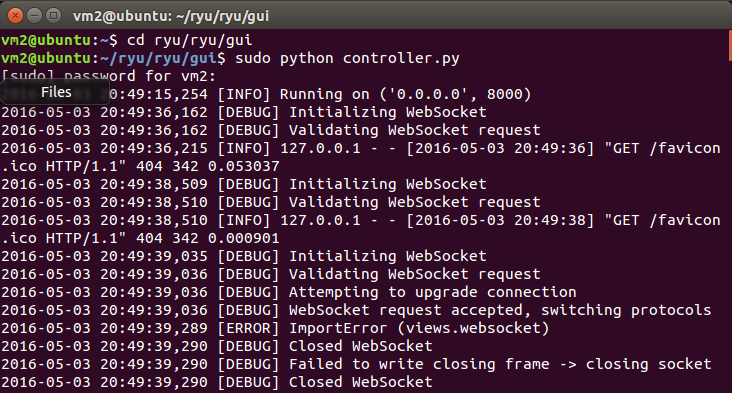Click the '[sudo] password for vm2:' prompt
The width and height of the screenshot is (732, 393).
(x=108, y=76)
